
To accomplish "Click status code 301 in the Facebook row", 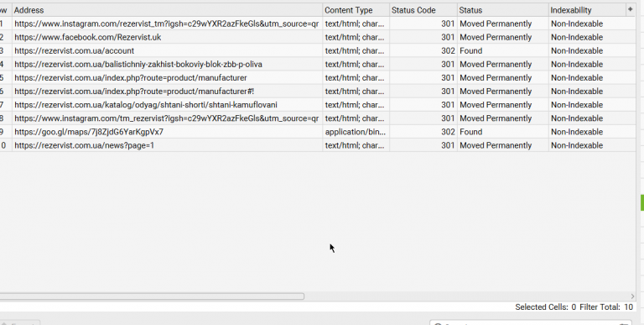I will tap(423, 38).
